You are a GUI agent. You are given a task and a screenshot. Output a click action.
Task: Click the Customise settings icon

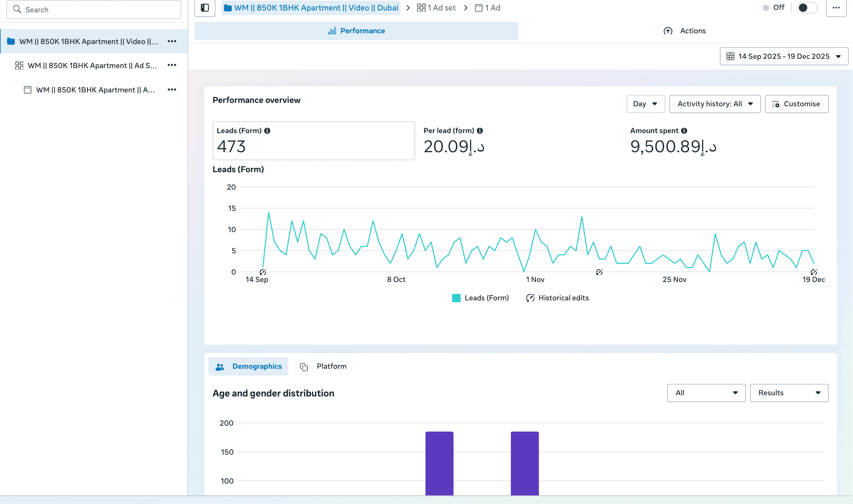[776, 104]
